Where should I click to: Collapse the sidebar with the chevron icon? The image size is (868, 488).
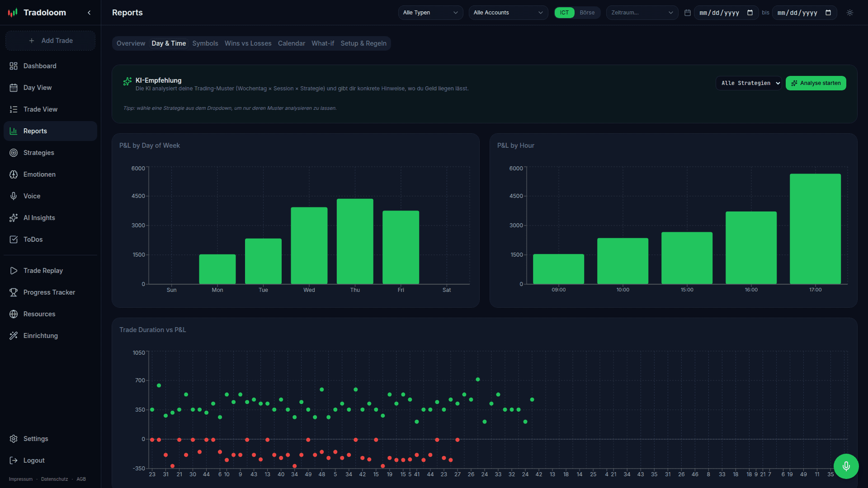(x=89, y=13)
